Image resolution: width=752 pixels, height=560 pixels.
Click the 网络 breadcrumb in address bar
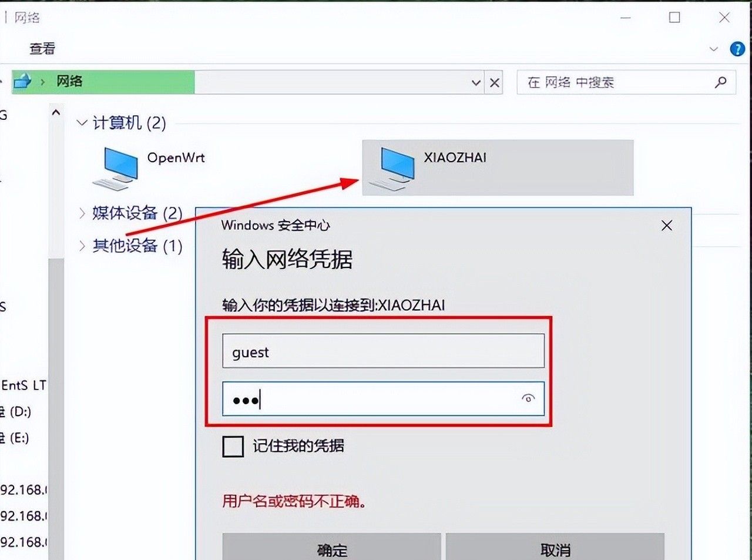[x=69, y=81]
